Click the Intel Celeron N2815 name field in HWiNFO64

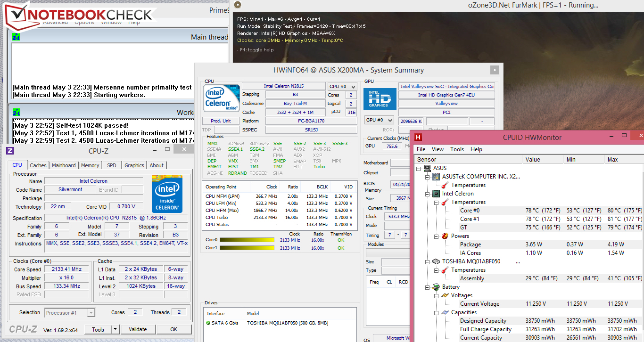[284, 86]
